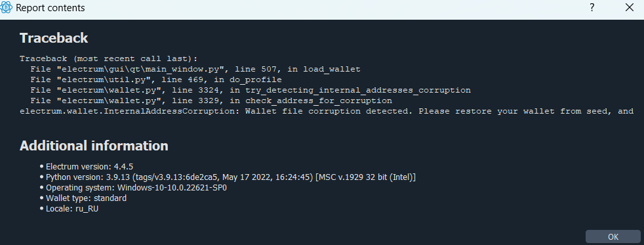Click the question mark help button
644x245 pixels.
point(592,7)
